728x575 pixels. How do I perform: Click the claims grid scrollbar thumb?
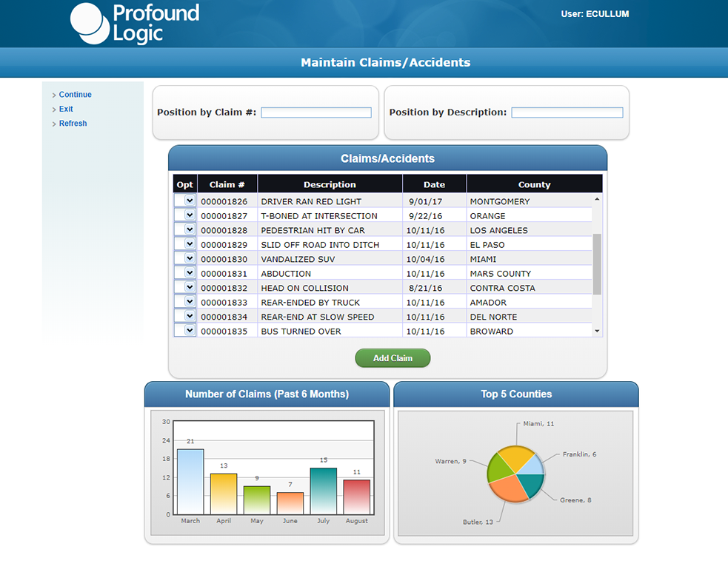[597, 264]
